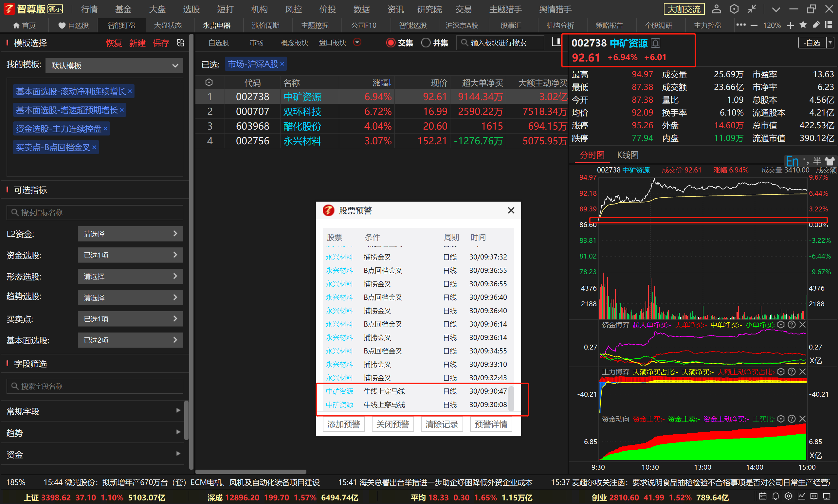The width and height of the screenshot is (838, 504).
Task: Click the 输入板块进行搜索 search box
Action: pos(500,43)
